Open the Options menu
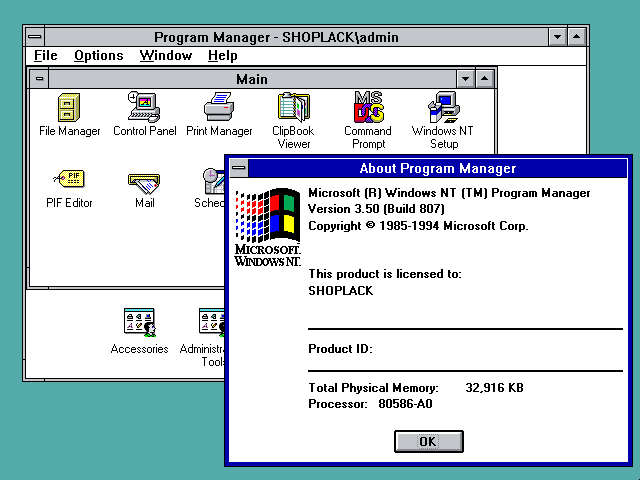 click(98, 56)
